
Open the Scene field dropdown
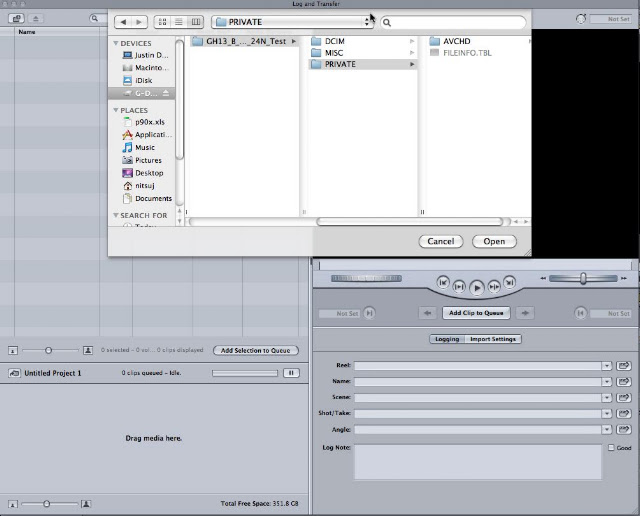607,398
